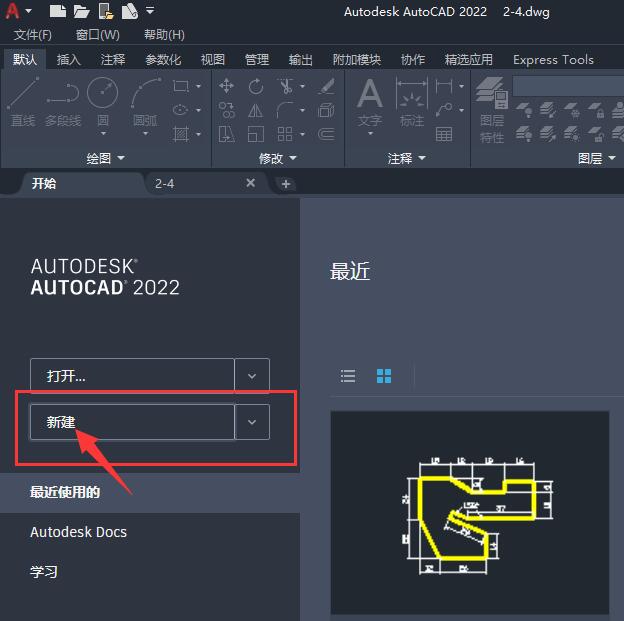This screenshot has height=621, width=624.
Task: Click the 新建 button
Action: coord(132,422)
